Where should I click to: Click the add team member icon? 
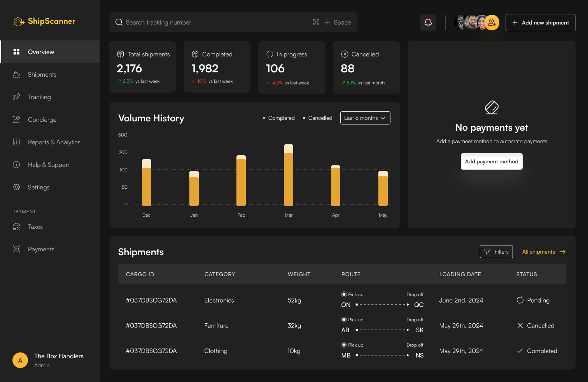pos(492,23)
